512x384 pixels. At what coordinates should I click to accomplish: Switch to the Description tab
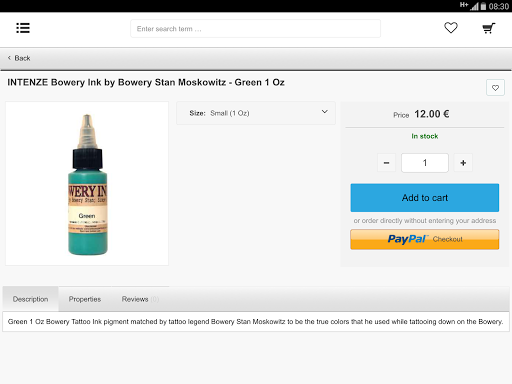30,299
